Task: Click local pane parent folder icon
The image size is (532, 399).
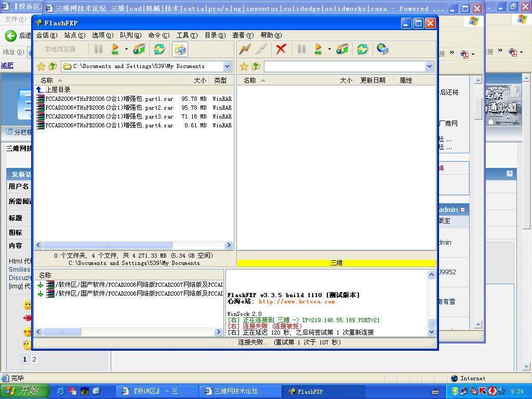Action: [x=53, y=66]
